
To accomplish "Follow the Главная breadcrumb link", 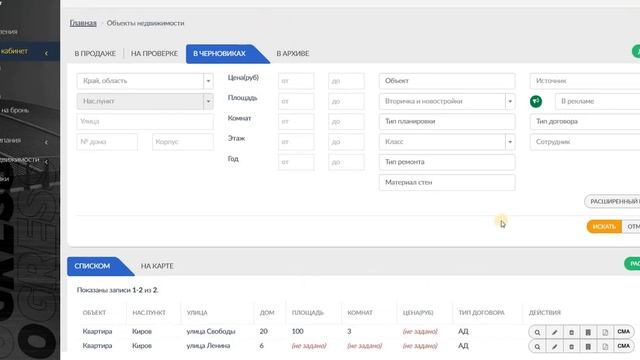I will click(x=83, y=23).
